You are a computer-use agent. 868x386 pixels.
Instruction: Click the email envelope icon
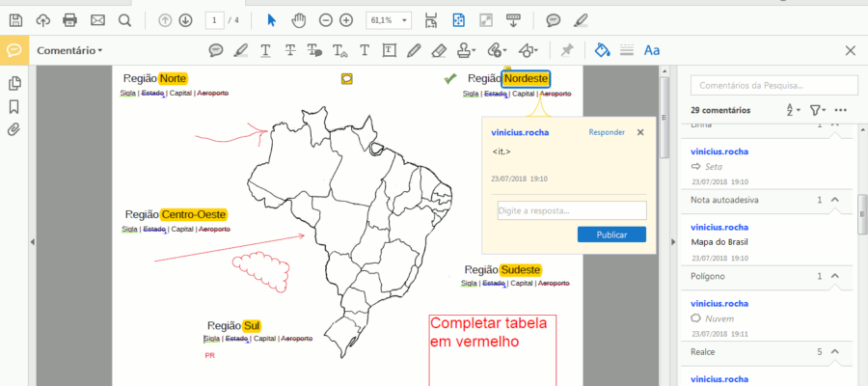(x=97, y=20)
